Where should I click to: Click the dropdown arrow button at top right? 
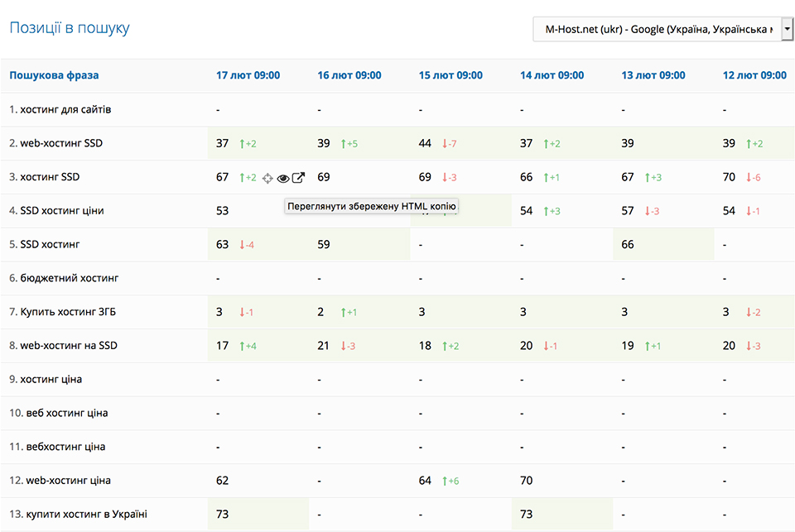pyautogui.click(x=788, y=30)
